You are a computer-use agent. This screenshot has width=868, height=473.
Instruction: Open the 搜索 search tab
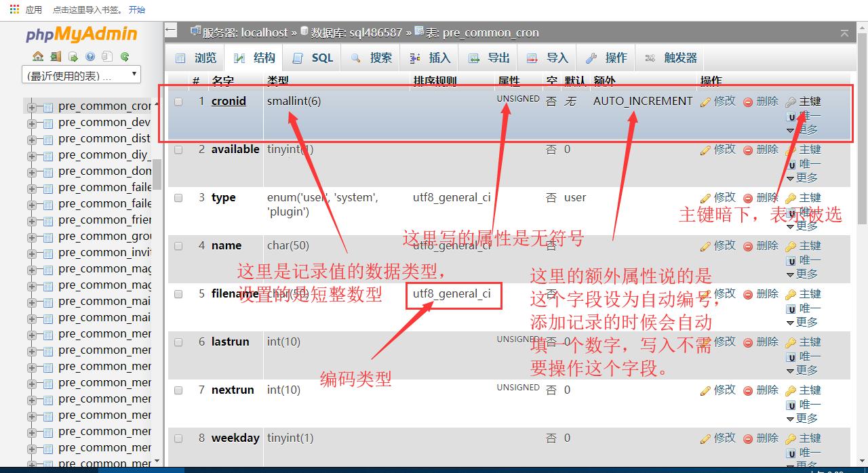pyautogui.click(x=371, y=58)
